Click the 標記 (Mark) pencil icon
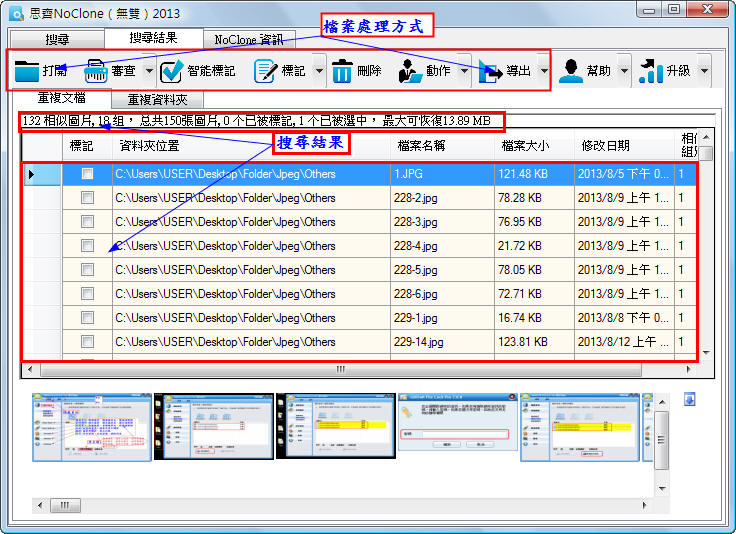The width and height of the screenshot is (736, 534). click(265, 71)
